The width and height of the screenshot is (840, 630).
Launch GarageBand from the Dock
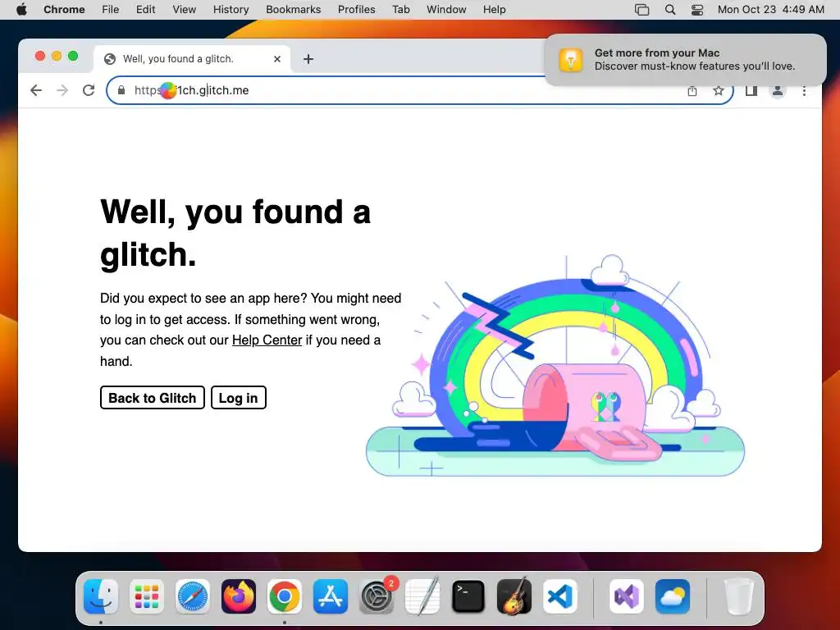[514, 596]
